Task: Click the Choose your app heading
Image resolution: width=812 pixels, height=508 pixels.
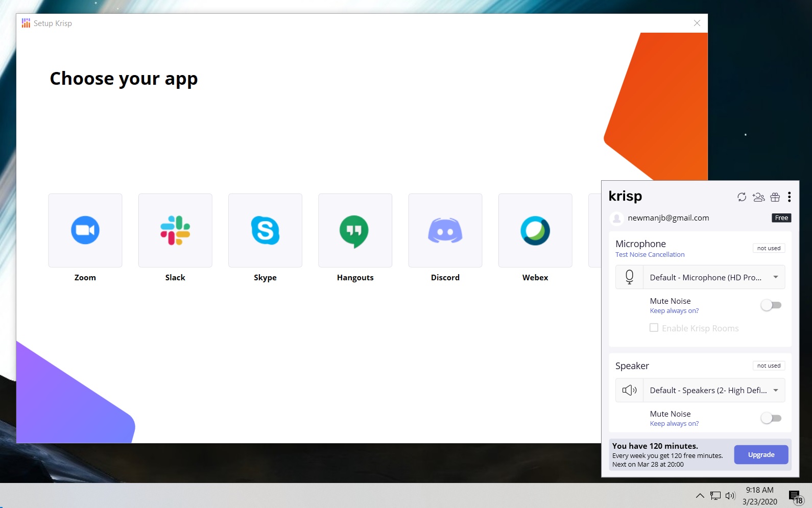Action: (x=124, y=79)
